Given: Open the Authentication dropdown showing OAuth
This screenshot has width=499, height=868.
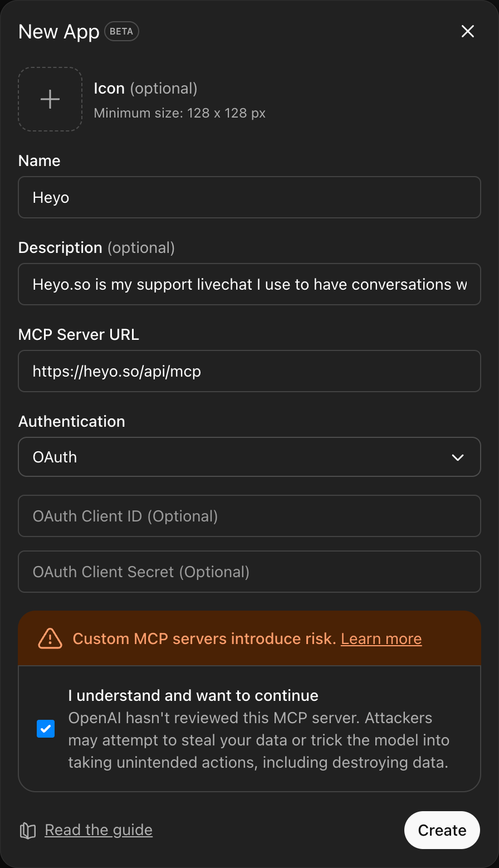Looking at the screenshot, I should click(x=250, y=457).
